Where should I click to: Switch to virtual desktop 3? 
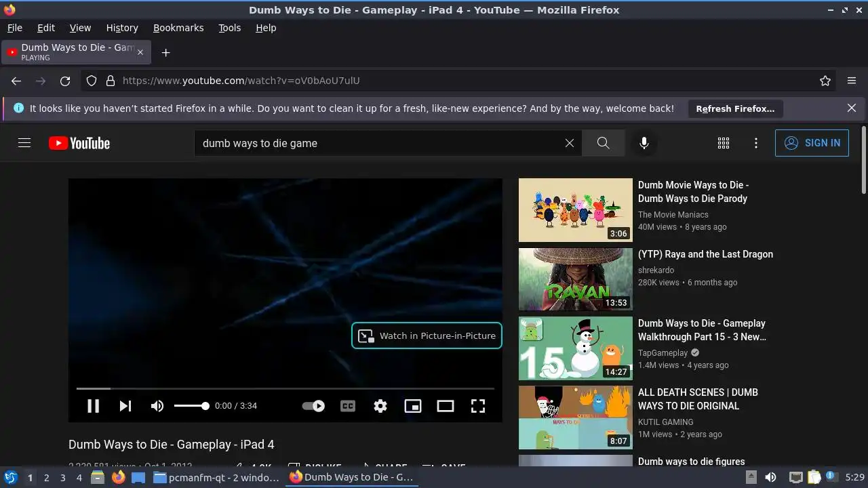pyautogui.click(x=62, y=478)
